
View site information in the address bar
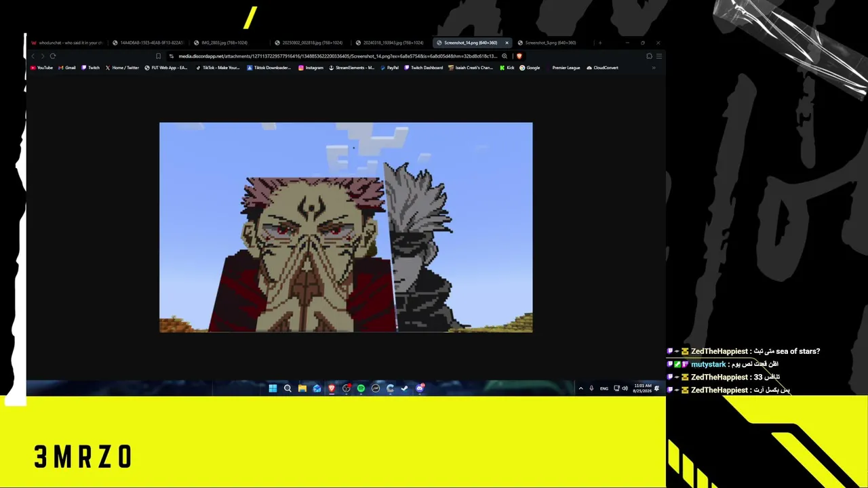171,56
